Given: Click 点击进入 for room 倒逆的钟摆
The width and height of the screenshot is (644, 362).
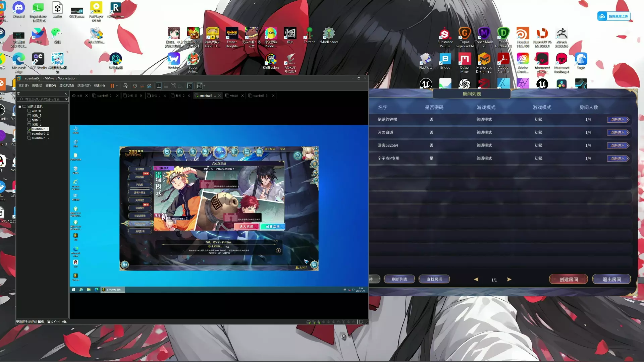Looking at the screenshot, I should [618, 120].
